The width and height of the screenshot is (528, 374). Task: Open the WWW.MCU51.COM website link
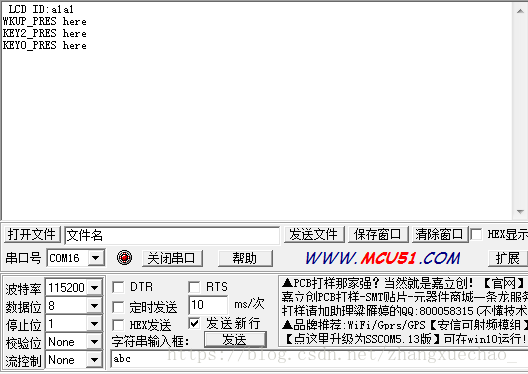383,258
